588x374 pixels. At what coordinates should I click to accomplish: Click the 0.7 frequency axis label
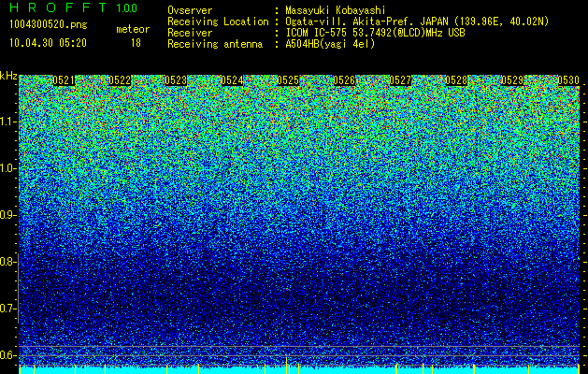point(8,309)
